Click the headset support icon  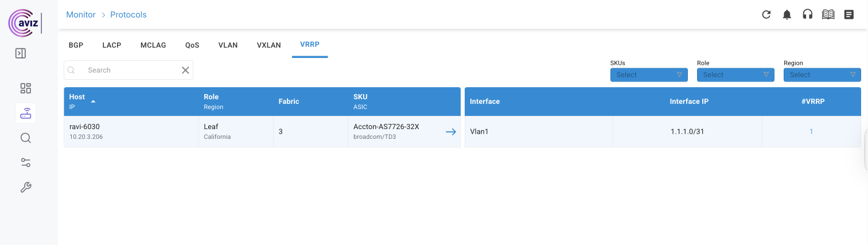click(x=807, y=14)
